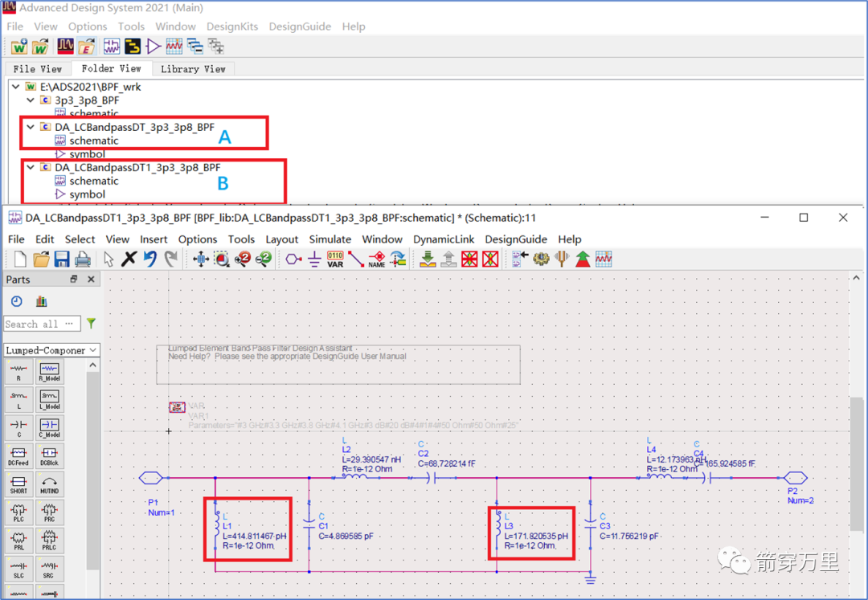Click the Zoom In by 2 icon
Viewport: 868px width, 600px height.
coord(243,259)
